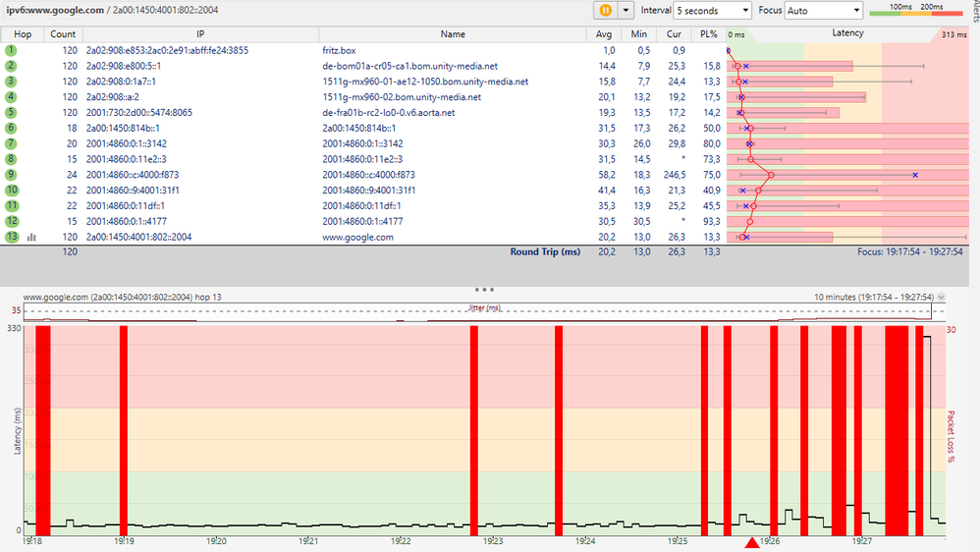Toggle the timeline graph icon on hop 13

click(x=31, y=238)
